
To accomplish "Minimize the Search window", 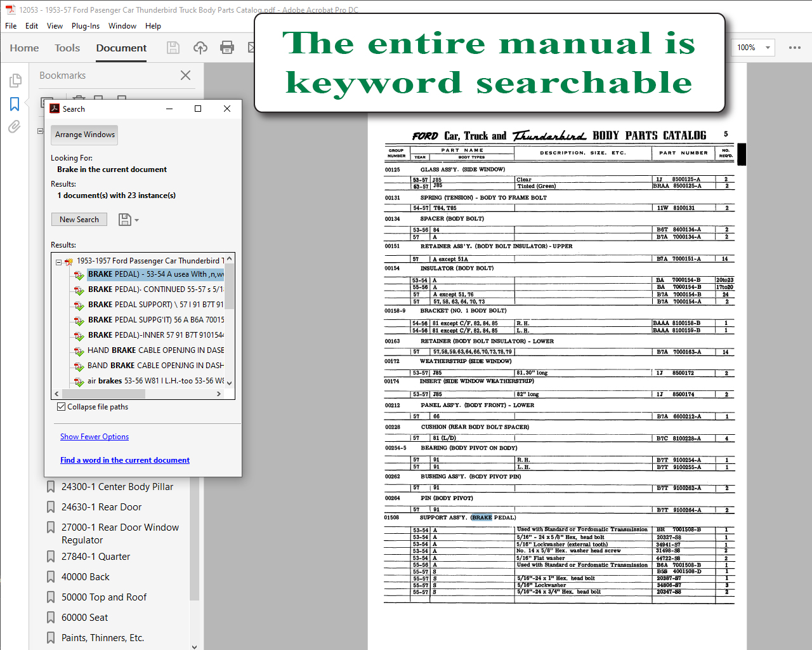I will click(x=169, y=109).
